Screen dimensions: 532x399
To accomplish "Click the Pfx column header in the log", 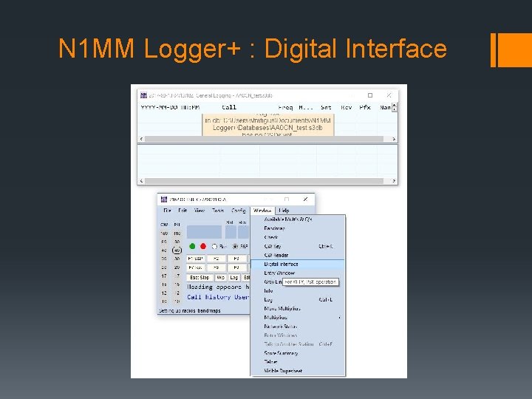I will click(365, 107).
